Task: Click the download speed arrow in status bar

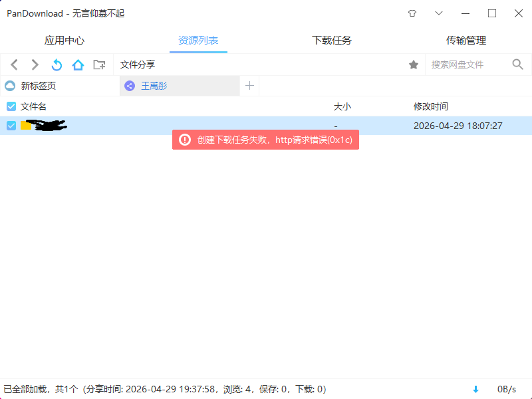Action: [474, 389]
